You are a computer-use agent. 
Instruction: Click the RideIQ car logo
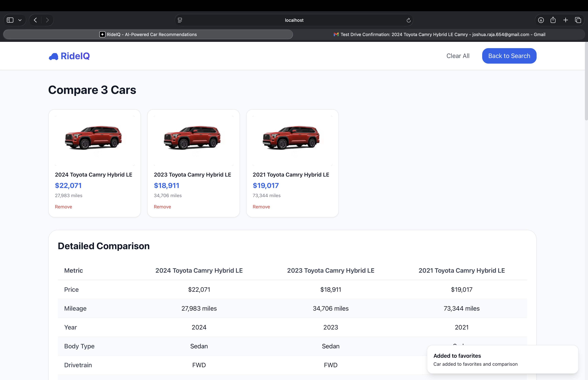54,56
